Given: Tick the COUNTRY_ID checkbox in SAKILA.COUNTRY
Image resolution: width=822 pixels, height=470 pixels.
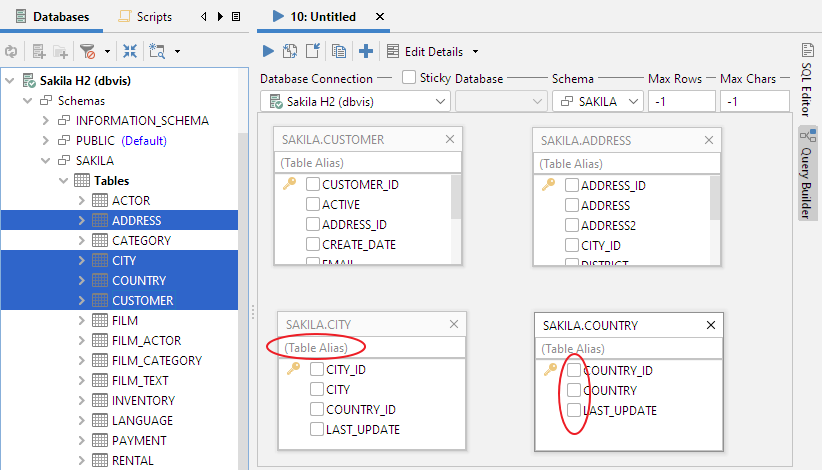Looking at the screenshot, I should click(x=573, y=370).
